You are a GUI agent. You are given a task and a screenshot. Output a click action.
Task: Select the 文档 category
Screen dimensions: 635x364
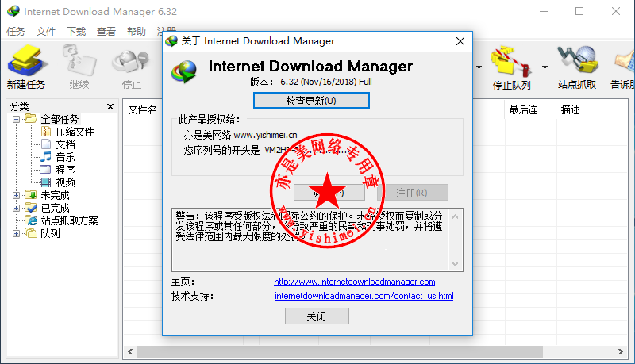point(65,144)
